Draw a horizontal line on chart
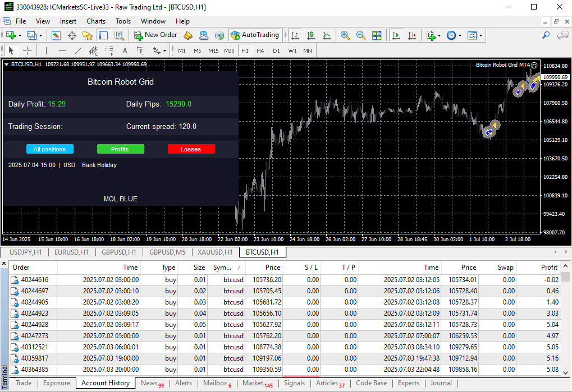Image resolution: width=572 pixels, height=392 pixels. (x=62, y=50)
